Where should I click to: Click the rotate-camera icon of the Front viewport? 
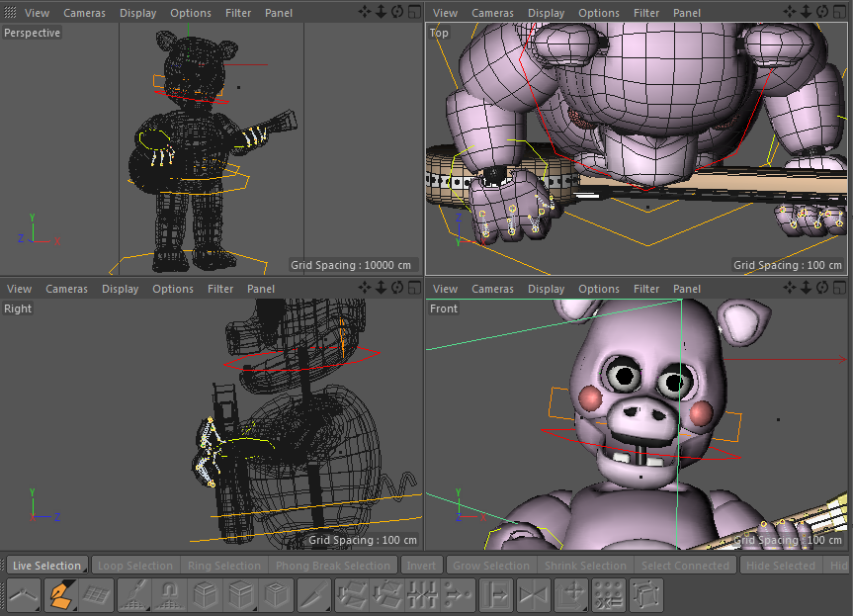822,288
